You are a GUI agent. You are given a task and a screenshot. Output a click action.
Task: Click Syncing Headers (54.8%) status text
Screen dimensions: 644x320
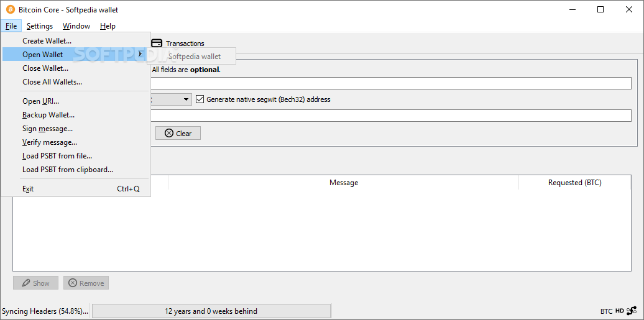[45, 311]
